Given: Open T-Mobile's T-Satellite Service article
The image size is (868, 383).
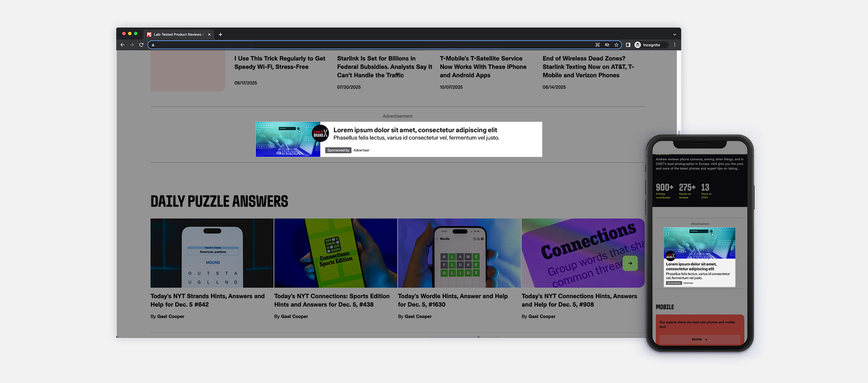Looking at the screenshot, I should coord(483,67).
